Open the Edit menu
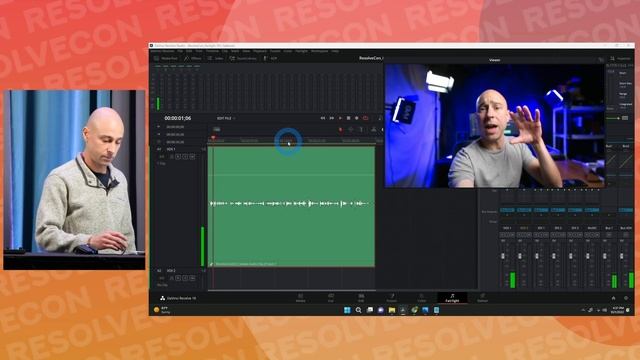 pyautogui.click(x=189, y=51)
